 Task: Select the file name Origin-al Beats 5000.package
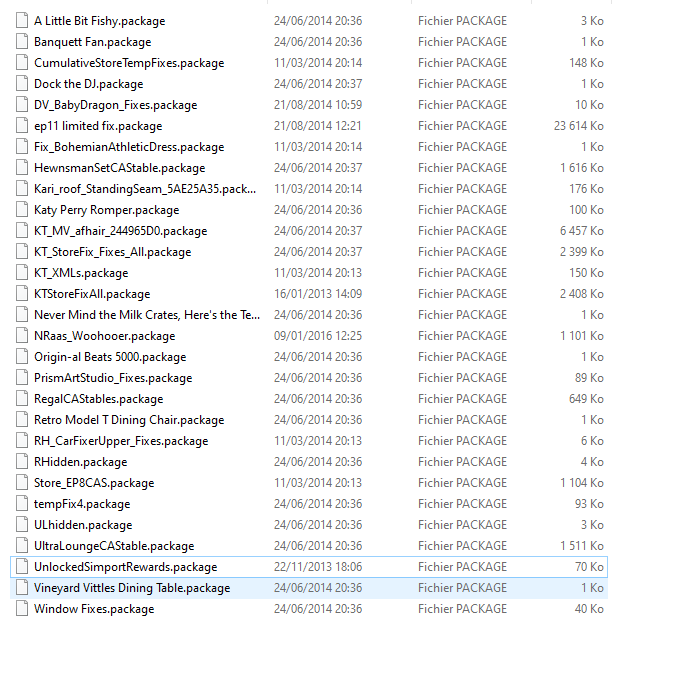(110, 357)
